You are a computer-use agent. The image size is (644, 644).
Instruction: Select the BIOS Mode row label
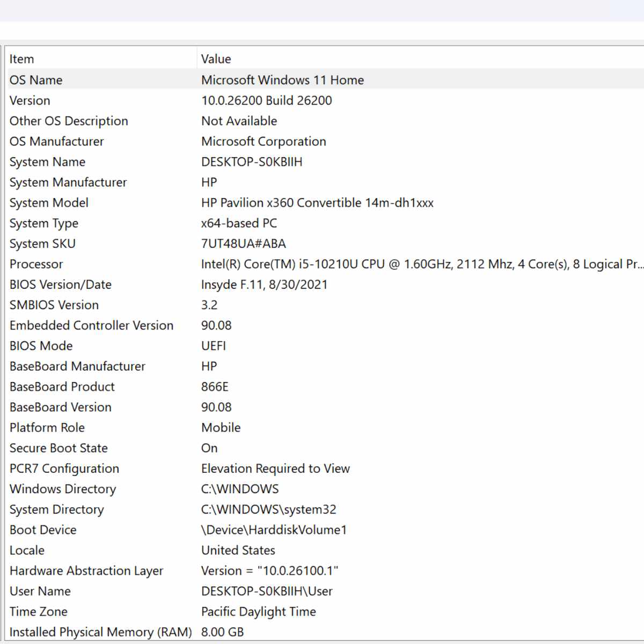pyautogui.click(x=41, y=346)
